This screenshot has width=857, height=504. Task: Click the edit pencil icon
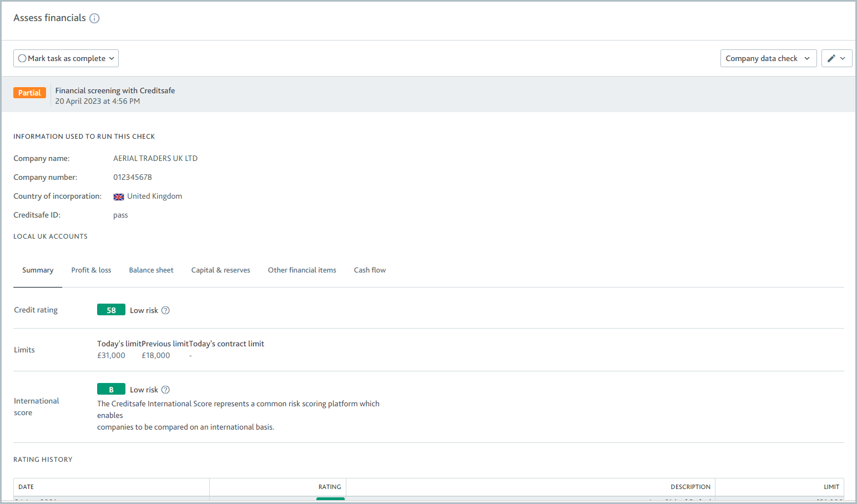(831, 58)
